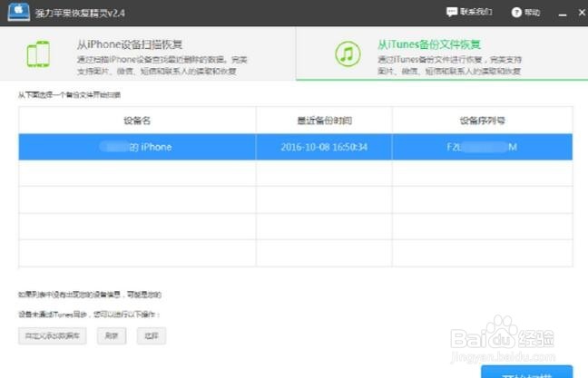Open the 联系我们 contact chat icon
588x378 pixels.
pyautogui.click(x=452, y=12)
